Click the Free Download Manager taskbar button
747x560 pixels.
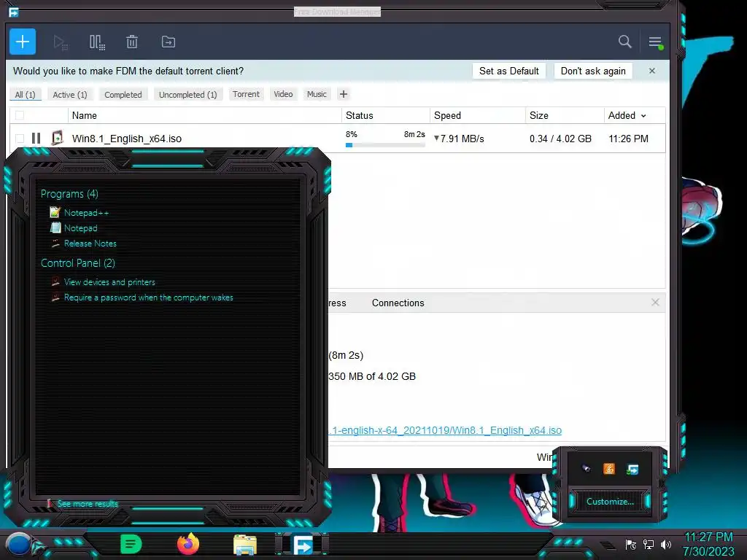pos(302,544)
